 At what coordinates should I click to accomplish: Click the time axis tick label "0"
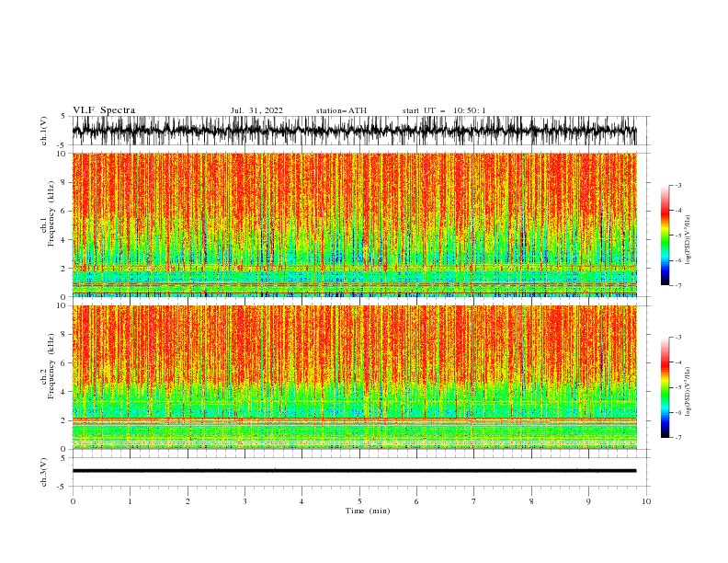[x=73, y=501]
